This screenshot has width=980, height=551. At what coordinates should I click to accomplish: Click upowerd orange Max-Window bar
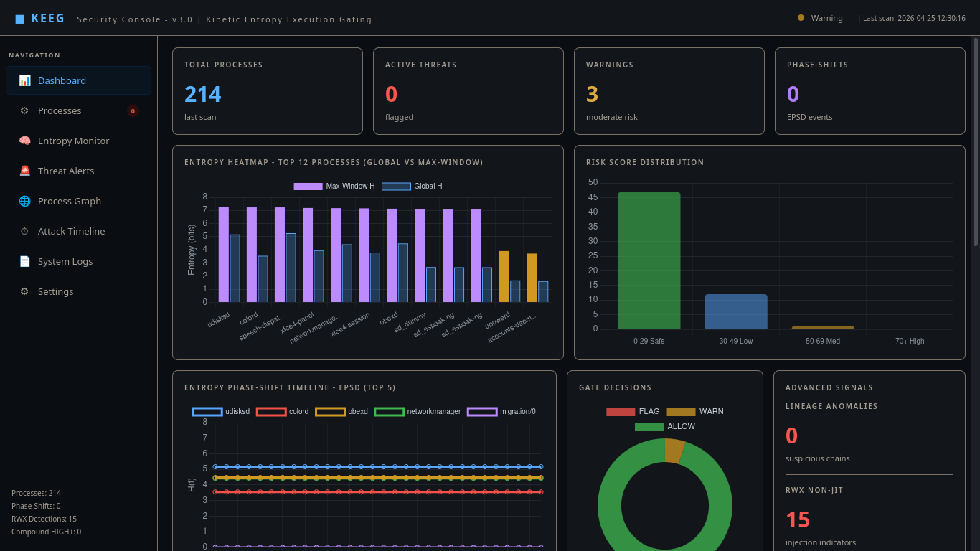coord(504,277)
